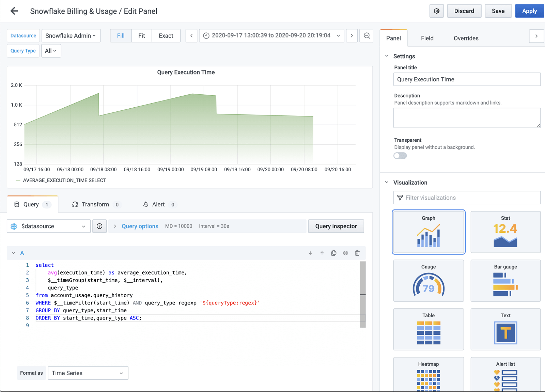545x392 pixels.
Task: Apply the panel changes
Action: click(529, 11)
